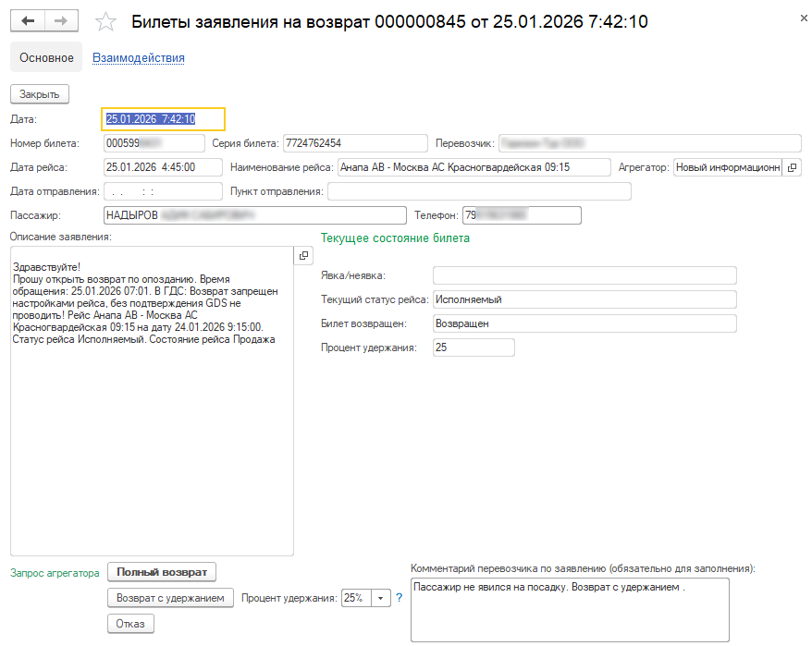This screenshot has width=812, height=646.
Task: Click into the Дата field
Action: coord(163,118)
